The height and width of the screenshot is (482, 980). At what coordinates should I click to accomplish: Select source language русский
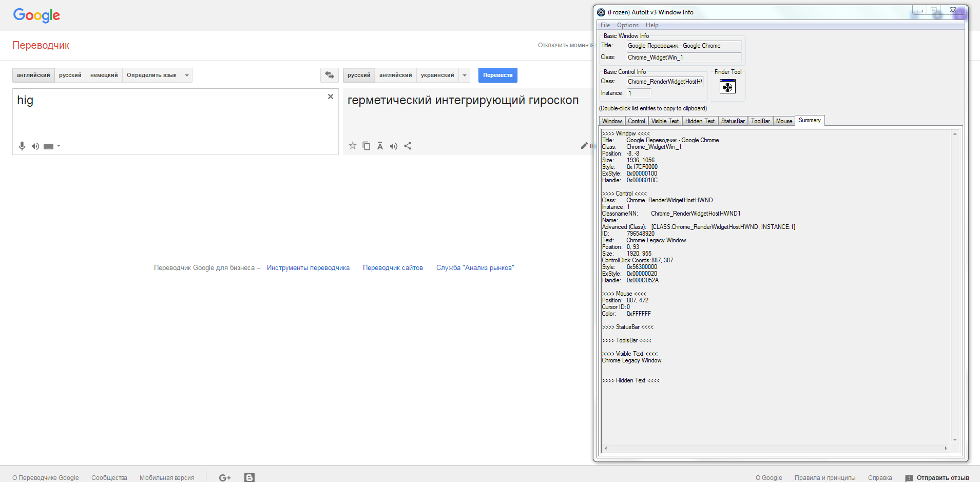(x=70, y=75)
